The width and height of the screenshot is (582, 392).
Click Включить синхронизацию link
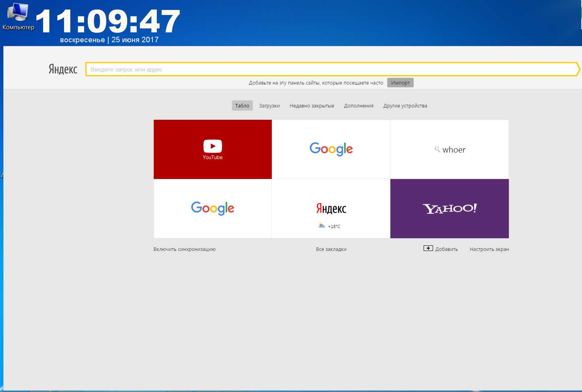pyautogui.click(x=185, y=249)
